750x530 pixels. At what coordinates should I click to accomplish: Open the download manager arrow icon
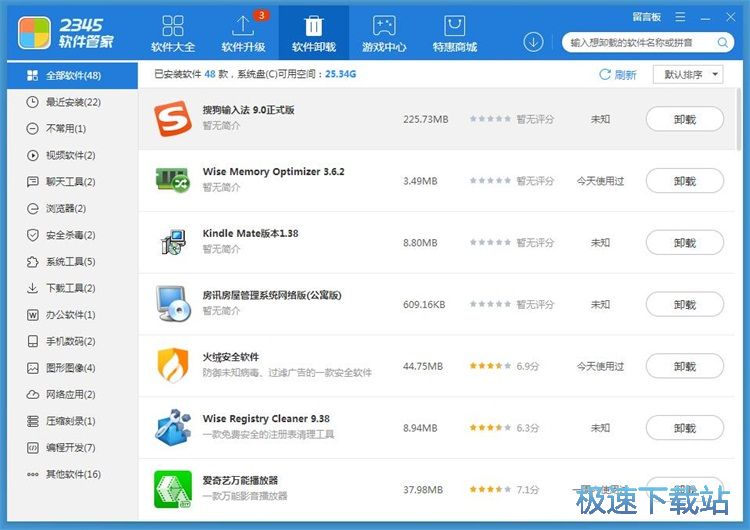[533, 42]
